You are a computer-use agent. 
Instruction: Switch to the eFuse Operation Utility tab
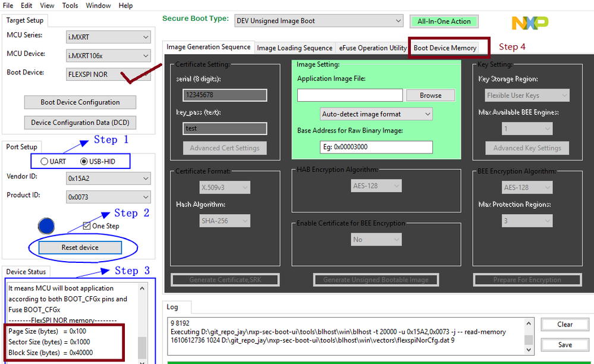pos(372,48)
